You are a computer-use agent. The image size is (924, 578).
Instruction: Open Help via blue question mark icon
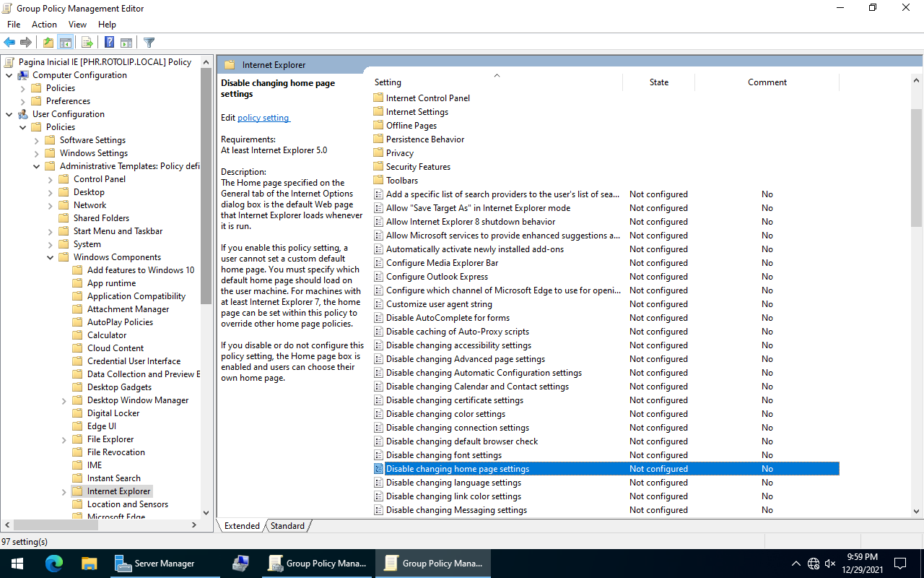point(109,43)
